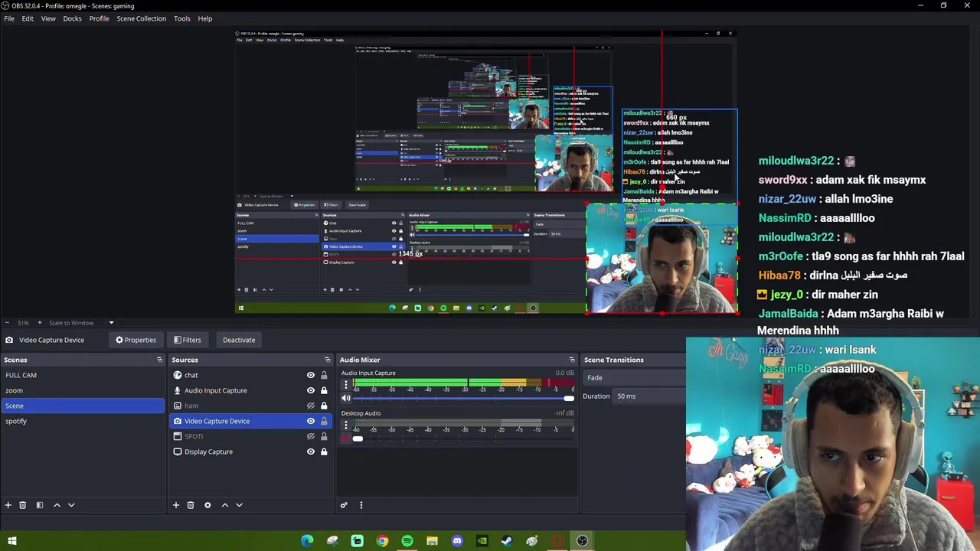Show the SPOTI source
The height and width of the screenshot is (551, 980).
coord(311,436)
